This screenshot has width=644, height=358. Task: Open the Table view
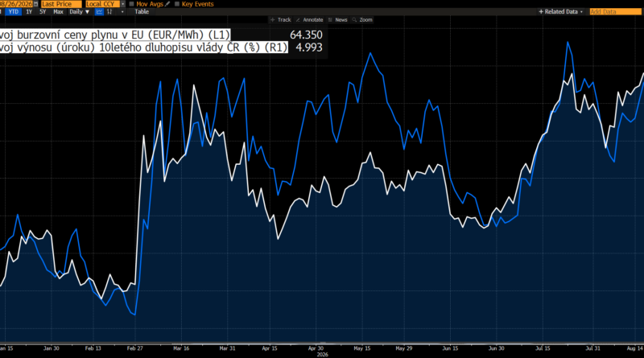[142, 12]
